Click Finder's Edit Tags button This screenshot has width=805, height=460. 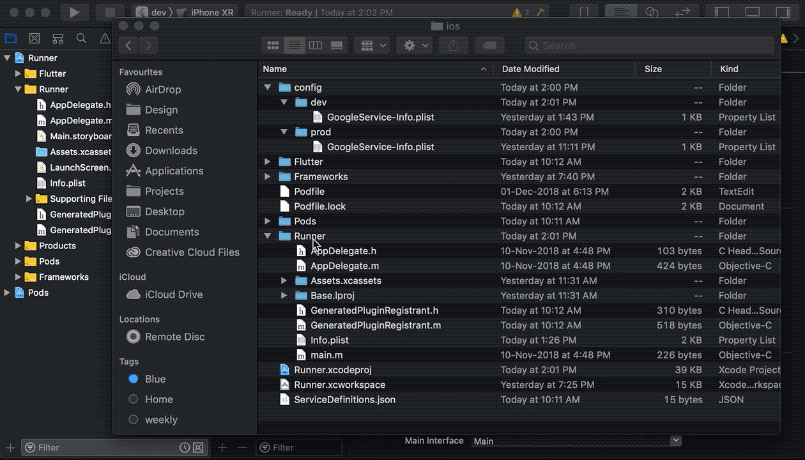point(490,46)
